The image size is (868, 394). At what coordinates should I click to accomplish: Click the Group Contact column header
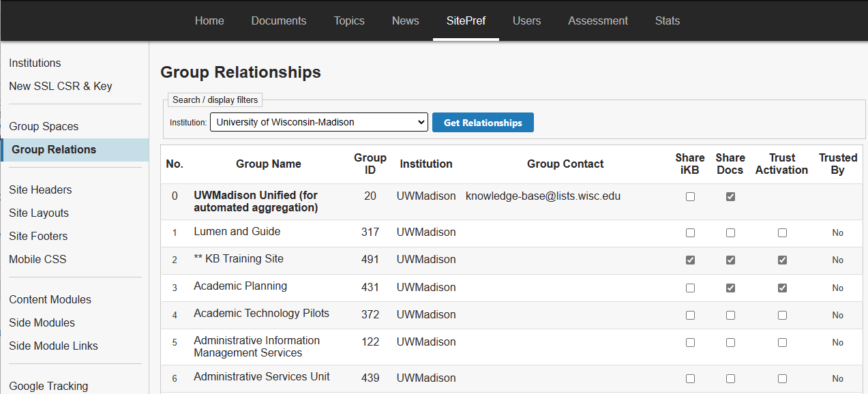(565, 164)
